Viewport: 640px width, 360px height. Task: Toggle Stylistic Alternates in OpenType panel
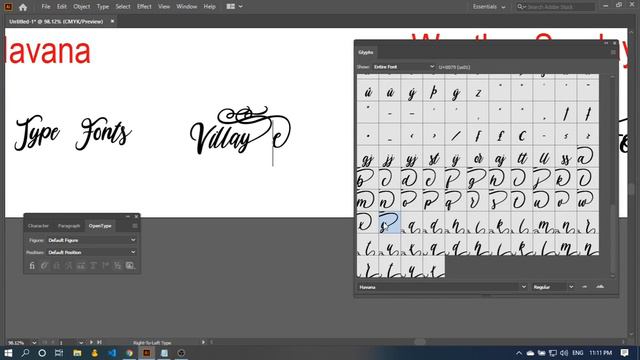click(x=81, y=266)
